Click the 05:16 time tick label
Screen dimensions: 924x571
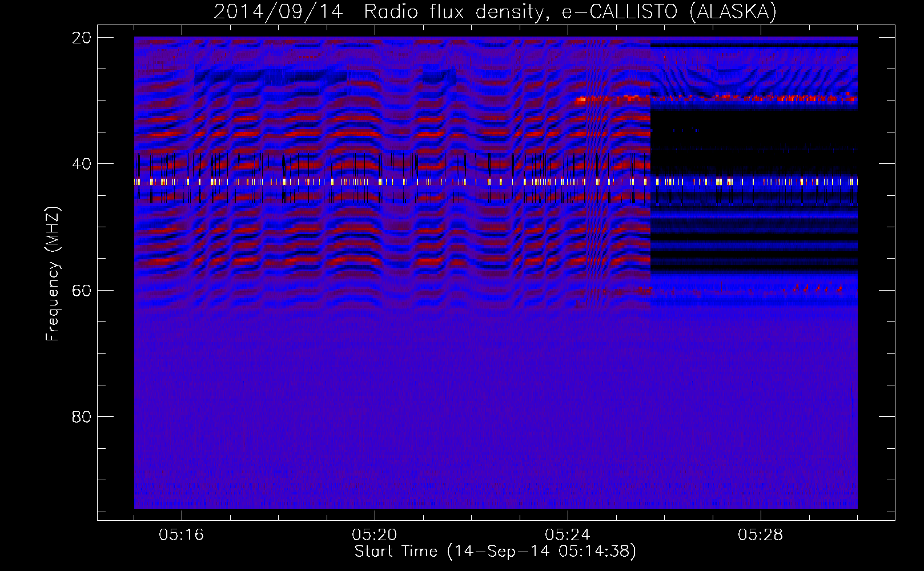[182, 535]
